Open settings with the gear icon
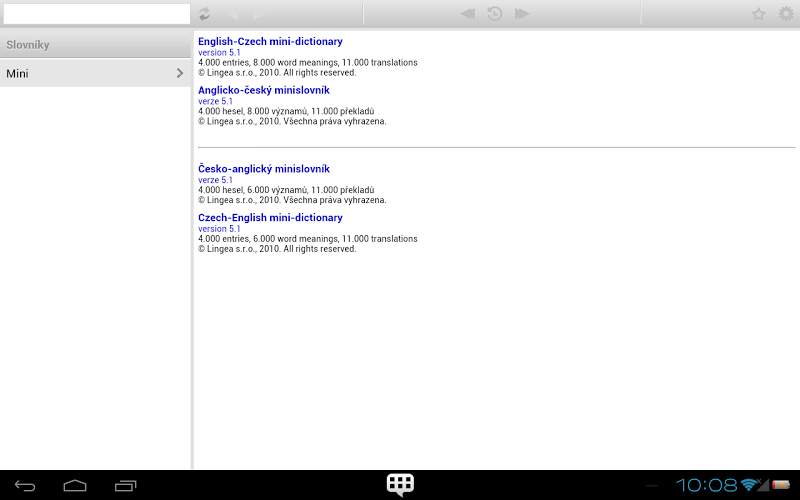 tap(786, 14)
